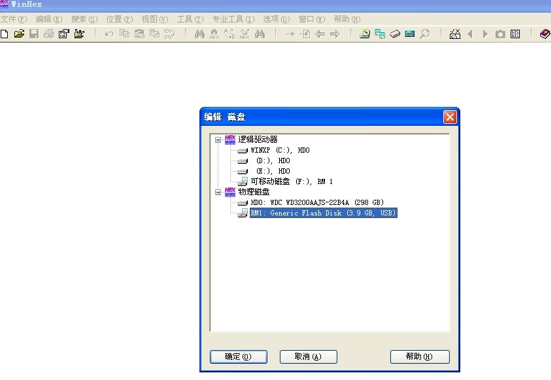The width and height of the screenshot is (551, 380).
Task: Open the 专业工具(I) menu
Action: coord(233,19)
